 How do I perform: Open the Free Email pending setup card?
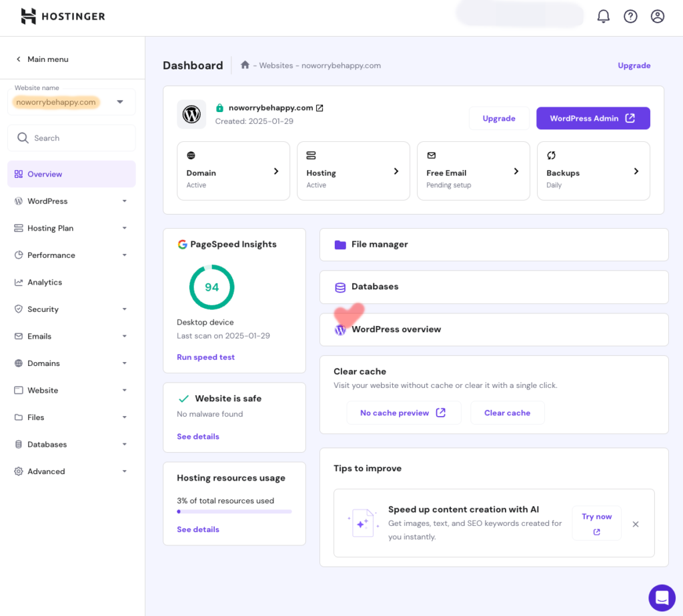(x=474, y=171)
